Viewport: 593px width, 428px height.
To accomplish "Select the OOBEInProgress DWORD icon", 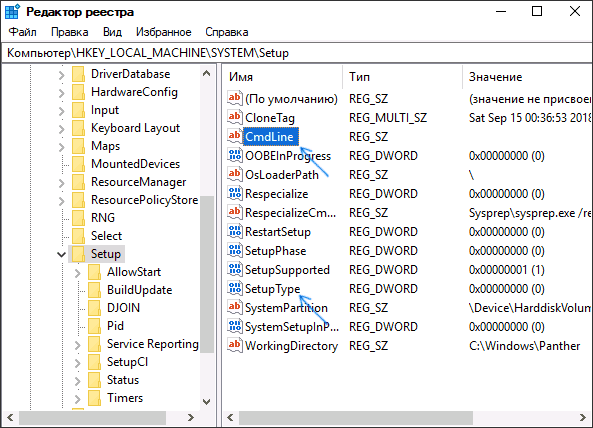I will point(234,155).
